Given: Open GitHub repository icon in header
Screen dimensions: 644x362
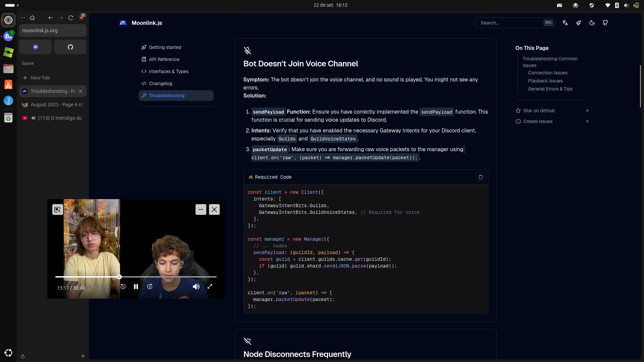Looking at the screenshot, I should [605, 23].
